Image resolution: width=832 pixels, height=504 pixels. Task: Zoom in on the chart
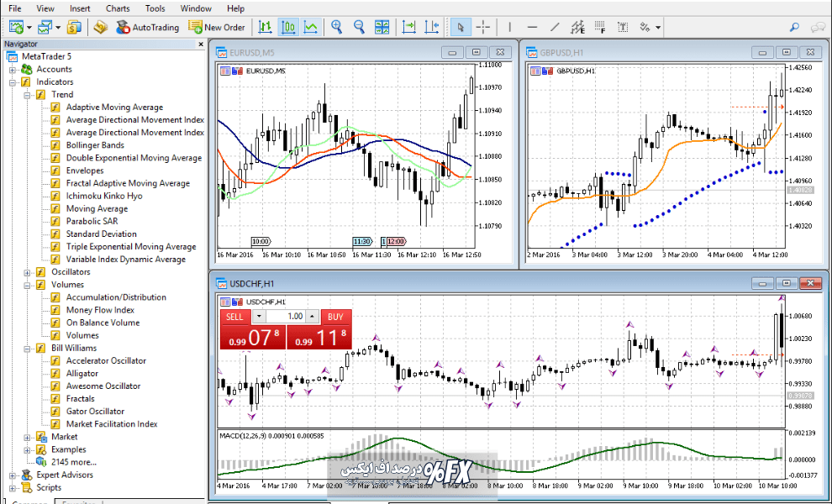(x=336, y=27)
